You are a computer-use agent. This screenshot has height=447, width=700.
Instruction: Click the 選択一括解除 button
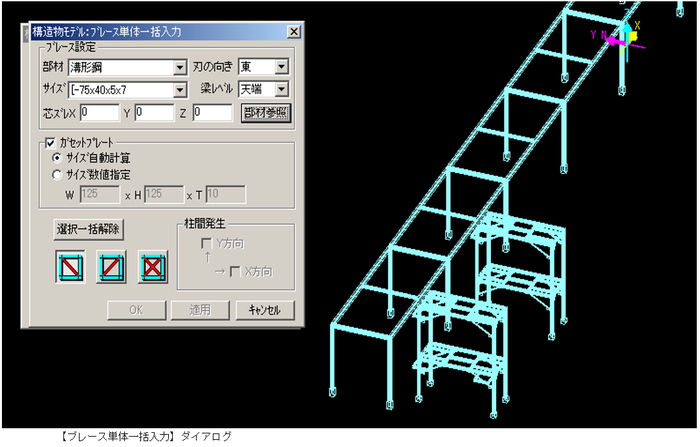(x=88, y=230)
